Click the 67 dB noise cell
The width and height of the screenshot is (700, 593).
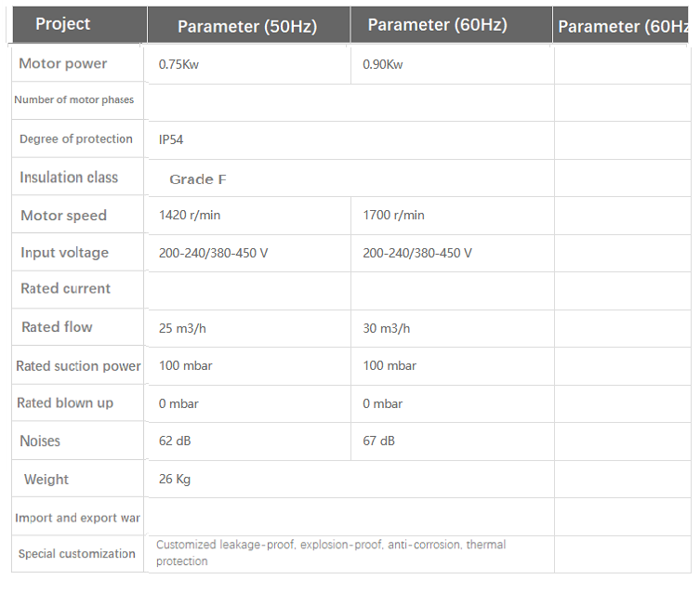[x=379, y=441]
